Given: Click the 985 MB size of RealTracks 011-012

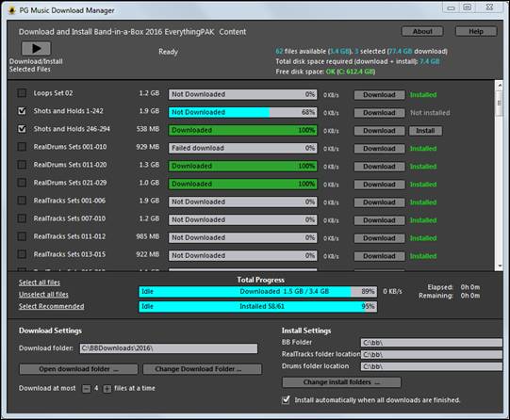Looking at the screenshot, I should click(148, 236).
